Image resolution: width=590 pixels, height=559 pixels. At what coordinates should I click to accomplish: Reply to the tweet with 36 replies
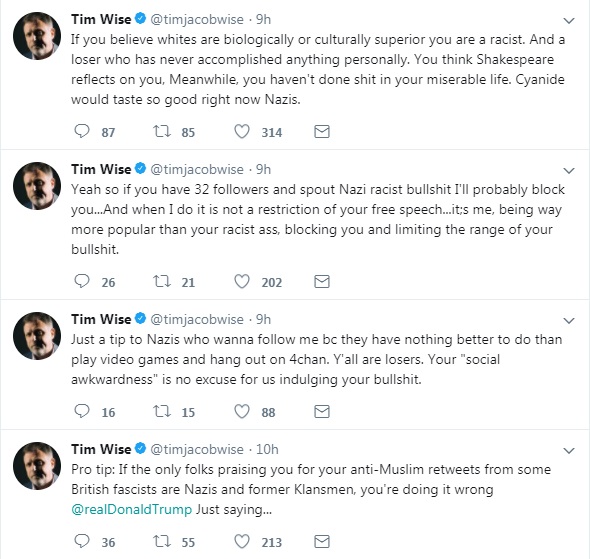82,541
